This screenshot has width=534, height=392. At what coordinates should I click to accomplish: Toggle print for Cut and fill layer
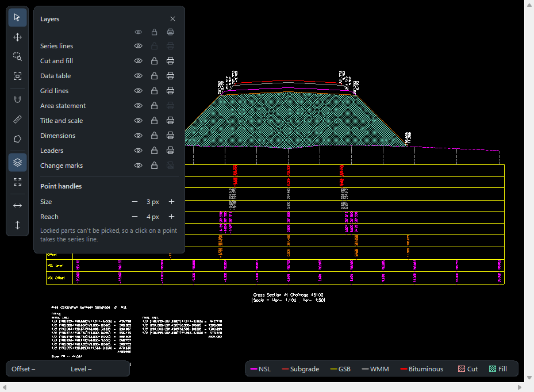[x=170, y=60]
